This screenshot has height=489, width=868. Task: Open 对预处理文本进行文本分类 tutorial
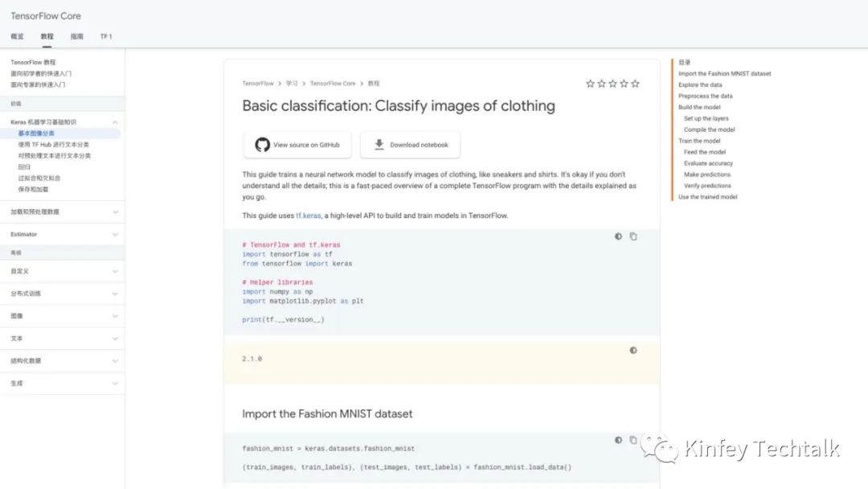55,155
